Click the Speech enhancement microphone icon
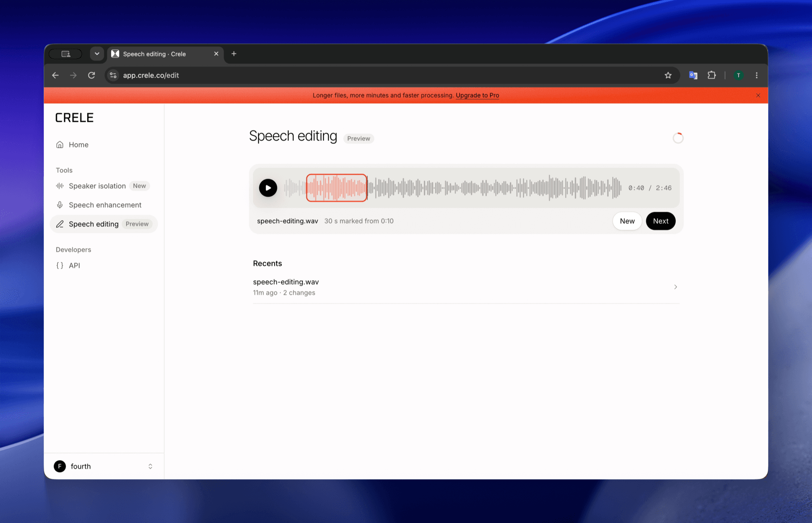Viewport: 812px width, 523px height. coord(60,205)
